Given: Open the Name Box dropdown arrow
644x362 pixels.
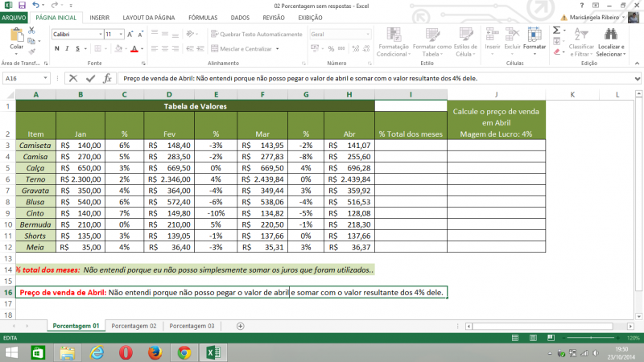Looking at the screenshot, I should pyautogui.click(x=45, y=78).
